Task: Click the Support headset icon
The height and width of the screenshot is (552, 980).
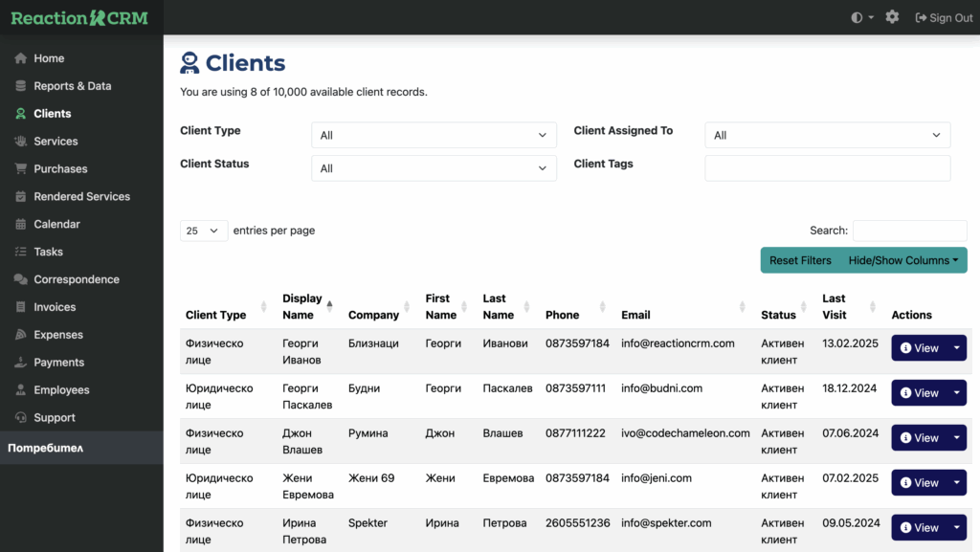Action: pos(20,418)
